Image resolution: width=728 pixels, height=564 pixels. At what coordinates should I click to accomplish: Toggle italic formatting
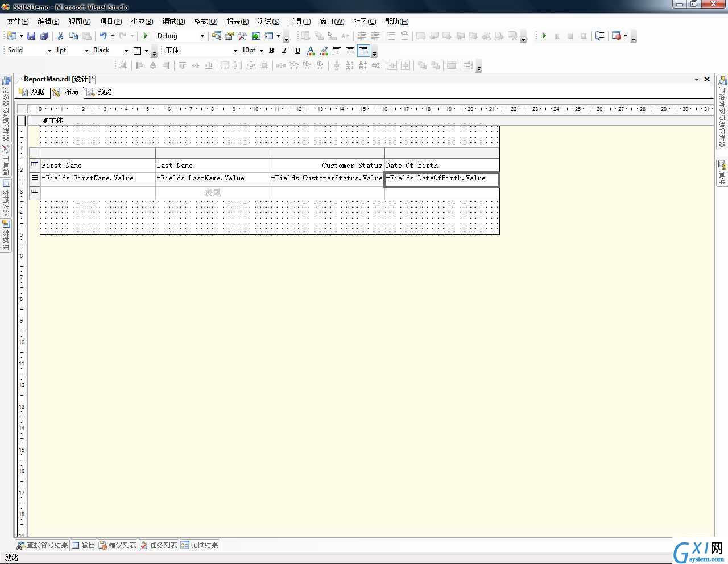coord(284,51)
